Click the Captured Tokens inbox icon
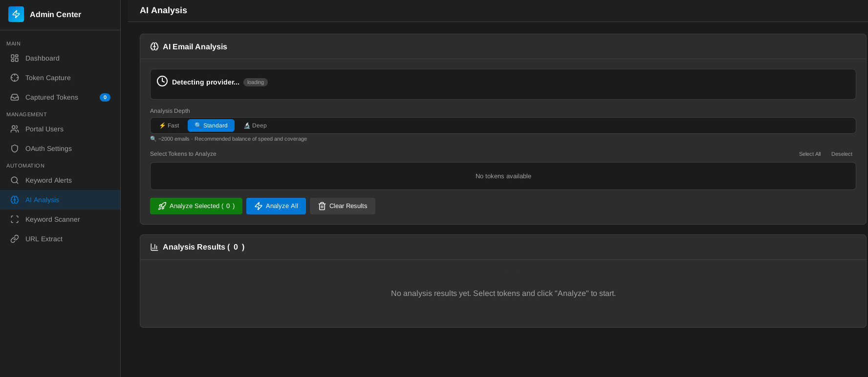 pos(15,97)
